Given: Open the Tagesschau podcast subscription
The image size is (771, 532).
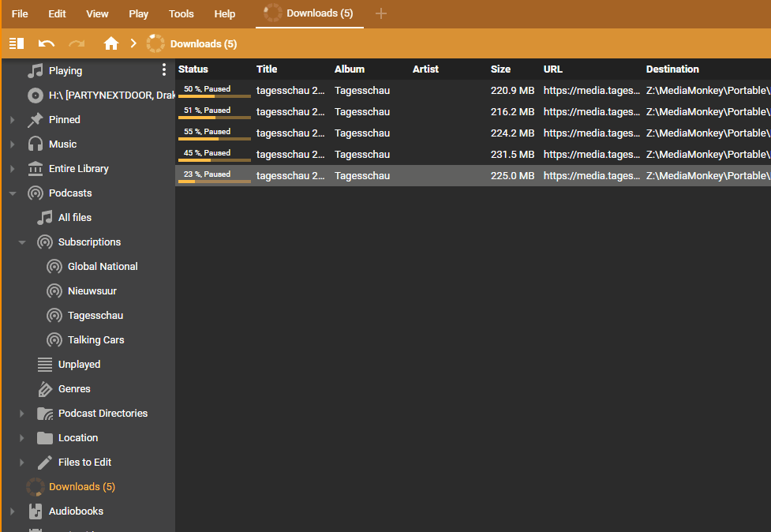Looking at the screenshot, I should [x=95, y=316].
